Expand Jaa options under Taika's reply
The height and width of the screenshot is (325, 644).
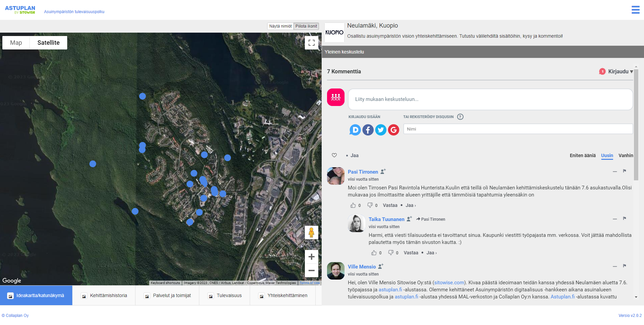click(x=432, y=253)
